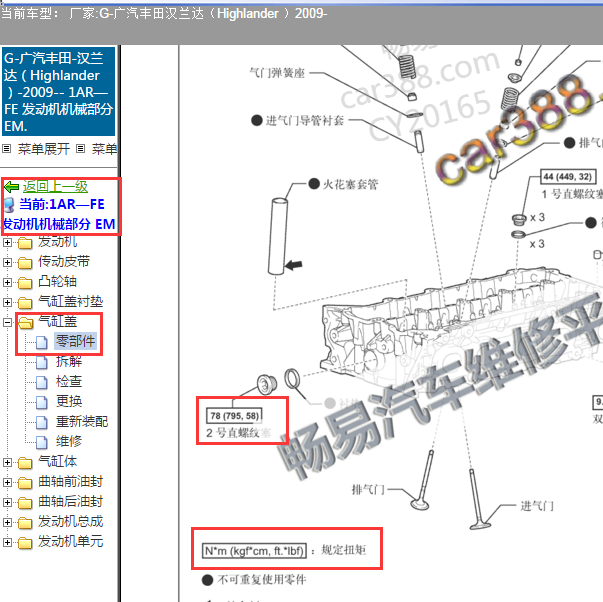603x602 pixels.
Task: Expand the 传动皮带 folder node
Action: click(x=7, y=262)
